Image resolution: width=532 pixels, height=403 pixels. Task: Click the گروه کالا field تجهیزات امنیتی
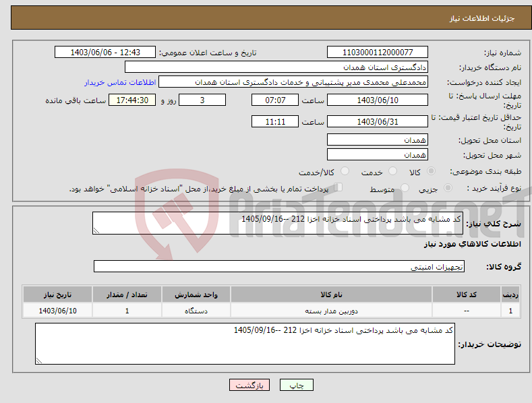point(279,267)
